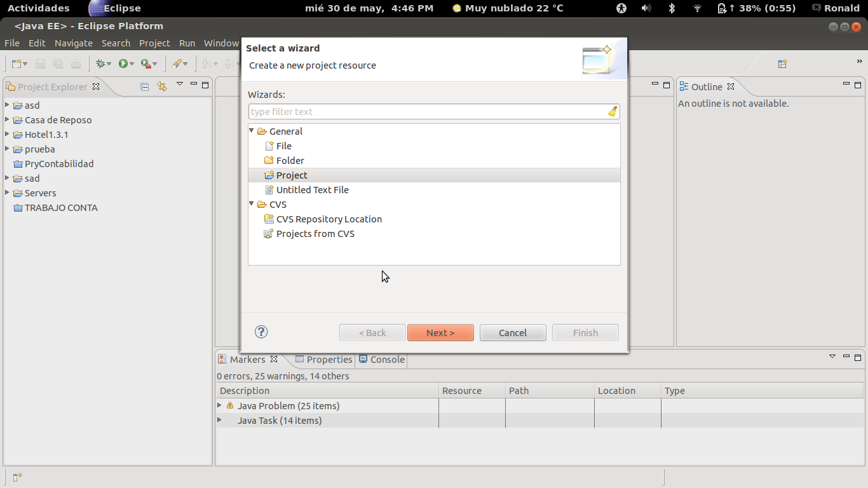
Task: Select the Project wizard item
Action: pyautogui.click(x=434, y=175)
